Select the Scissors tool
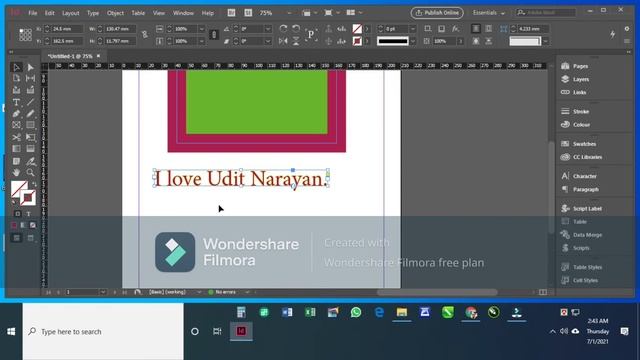Image resolution: width=640 pixels, height=360 pixels. [16, 138]
